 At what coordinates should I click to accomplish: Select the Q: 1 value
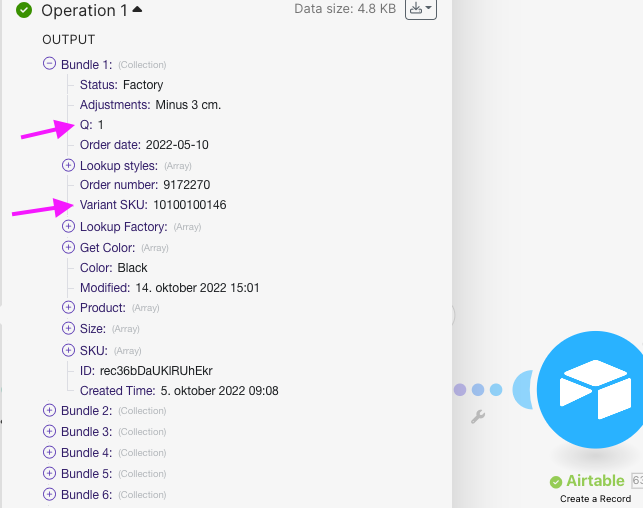click(100, 125)
